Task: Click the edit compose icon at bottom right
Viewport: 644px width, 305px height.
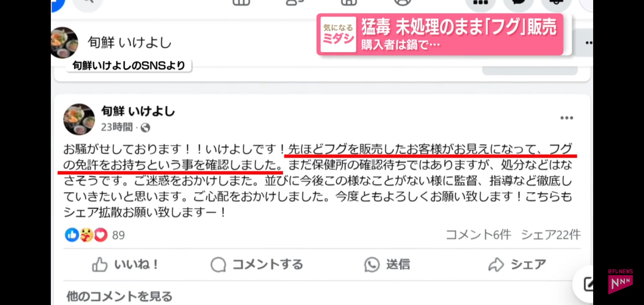Action: (588, 284)
